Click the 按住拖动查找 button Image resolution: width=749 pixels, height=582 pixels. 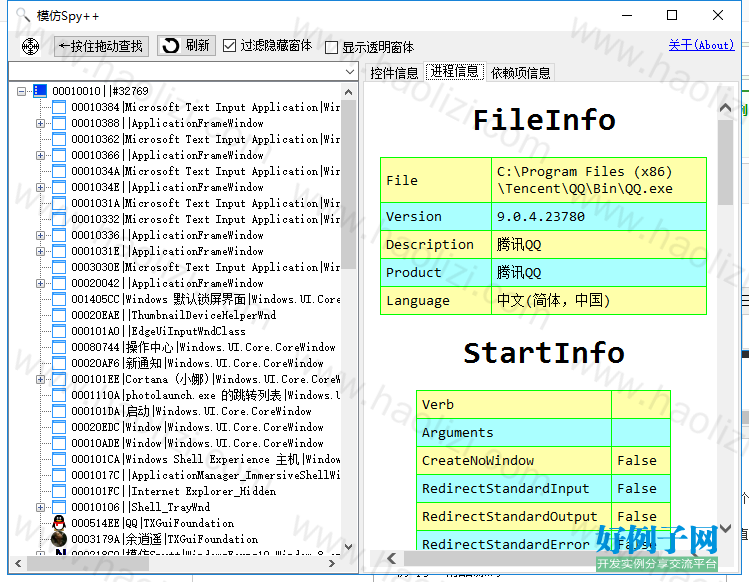(x=101, y=46)
